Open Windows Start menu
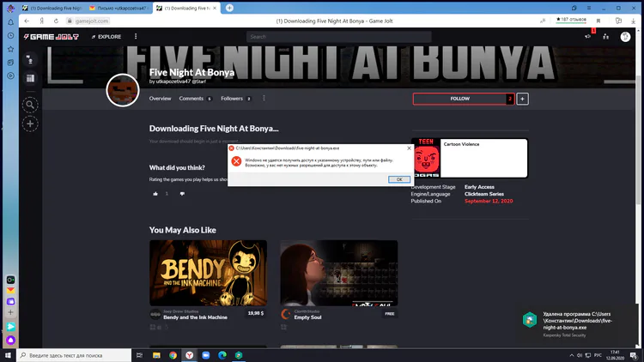 click(8, 355)
